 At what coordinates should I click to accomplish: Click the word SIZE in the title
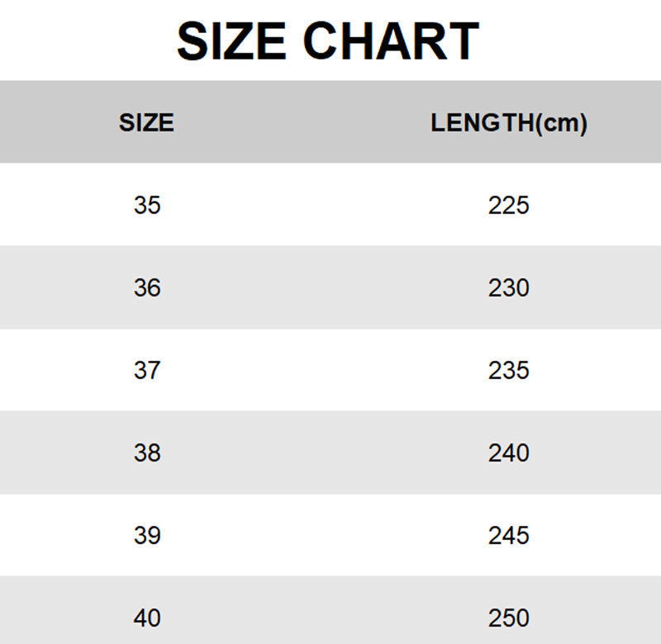click(232, 42)
